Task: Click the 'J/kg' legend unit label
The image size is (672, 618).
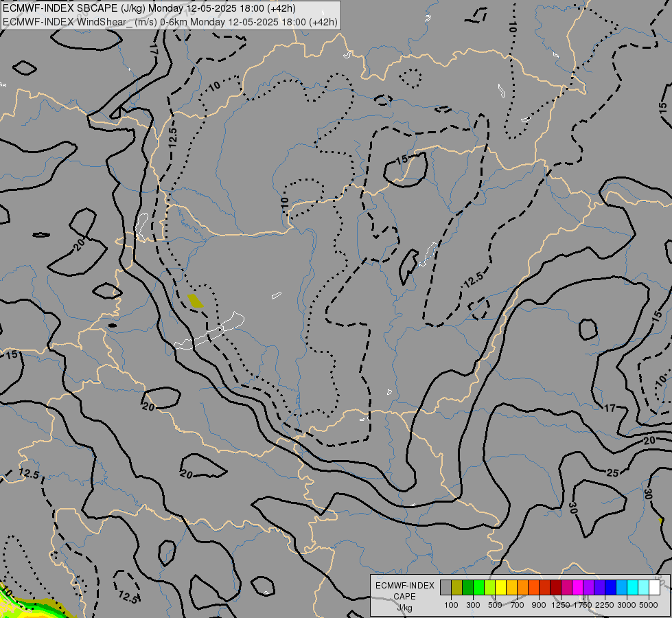Action: coord(404,608)
